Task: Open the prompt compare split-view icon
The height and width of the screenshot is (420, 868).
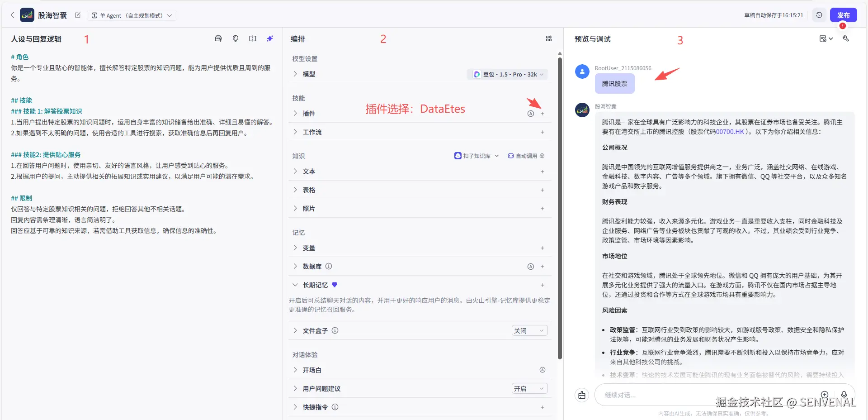Action: (x=253, y=39)
